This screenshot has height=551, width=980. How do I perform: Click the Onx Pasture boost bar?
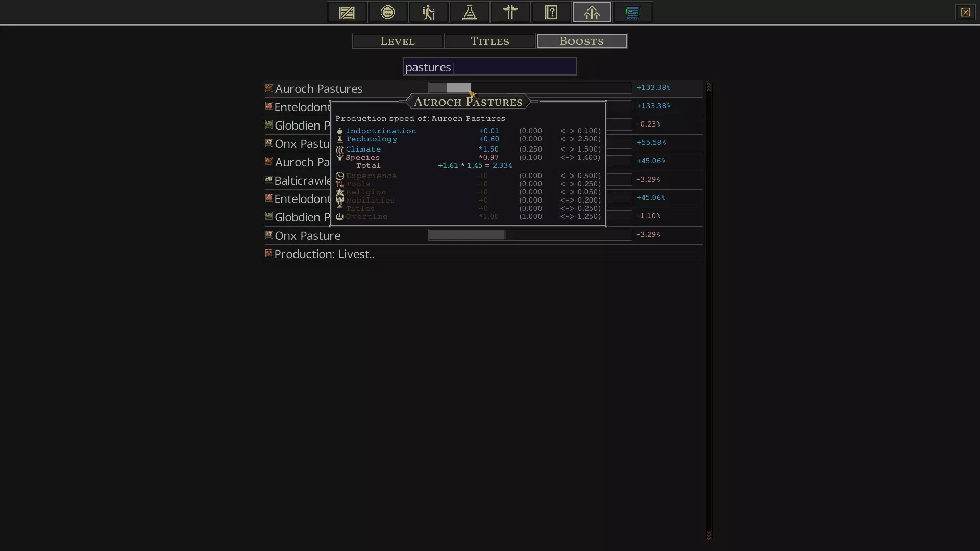pos(530,235)
